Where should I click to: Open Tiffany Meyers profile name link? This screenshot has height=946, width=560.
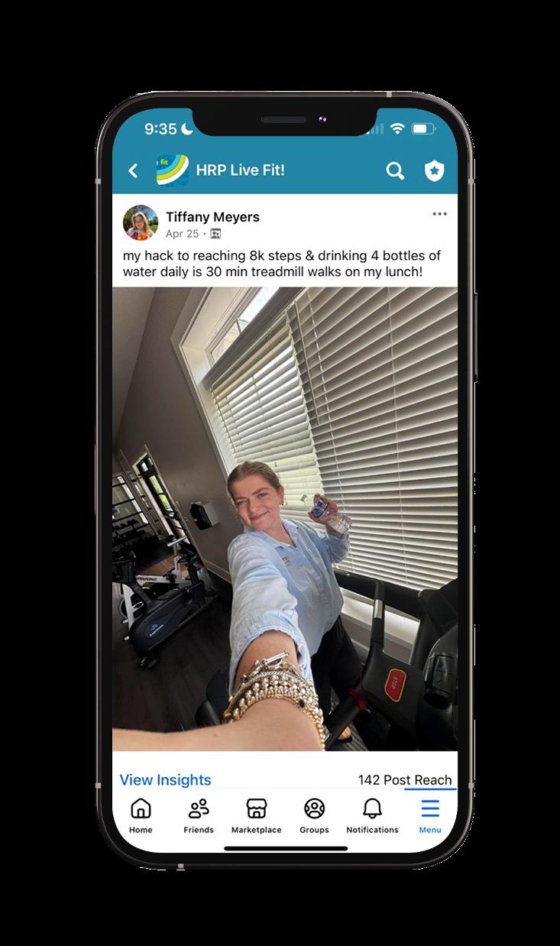212,217
